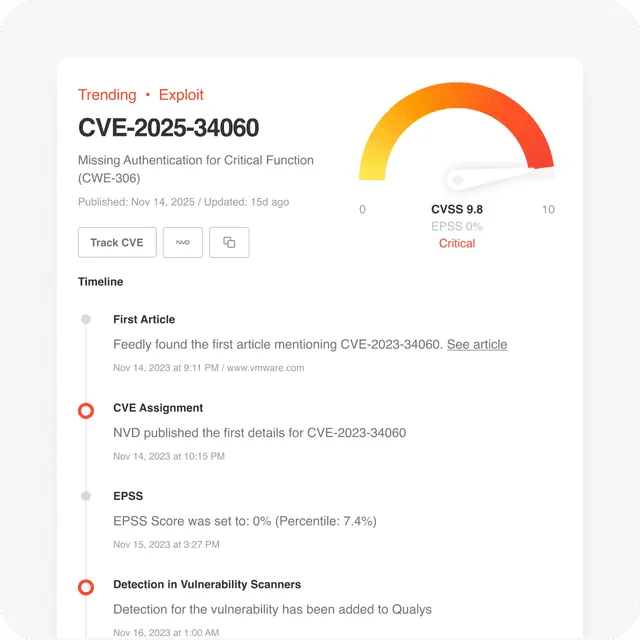Click the Timeline section heading
Screen dimensions: 640x640
[x=100, y=282]
